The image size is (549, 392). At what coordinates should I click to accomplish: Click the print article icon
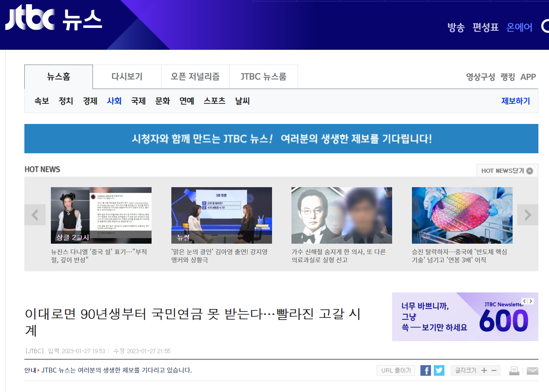coord(514,370)
